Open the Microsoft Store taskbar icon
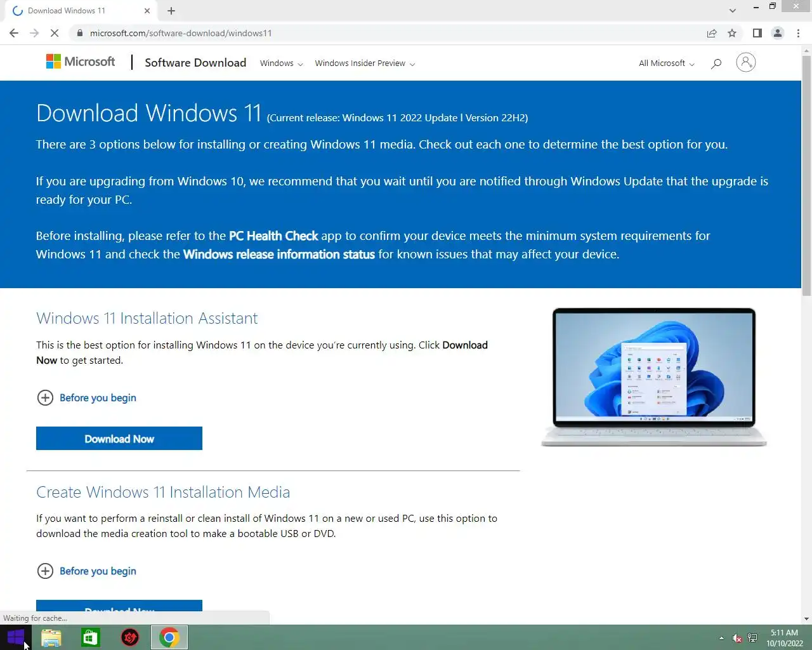 tap(91, 637)
